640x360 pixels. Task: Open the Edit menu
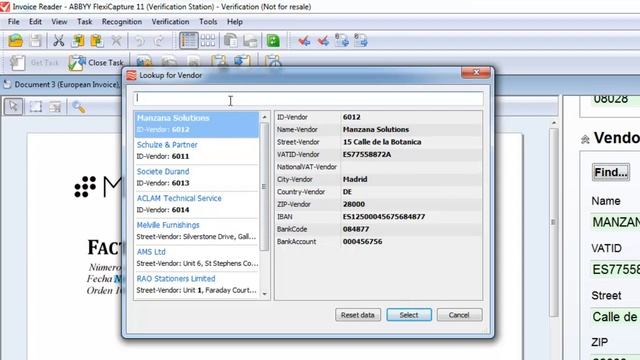click(35, 22)
